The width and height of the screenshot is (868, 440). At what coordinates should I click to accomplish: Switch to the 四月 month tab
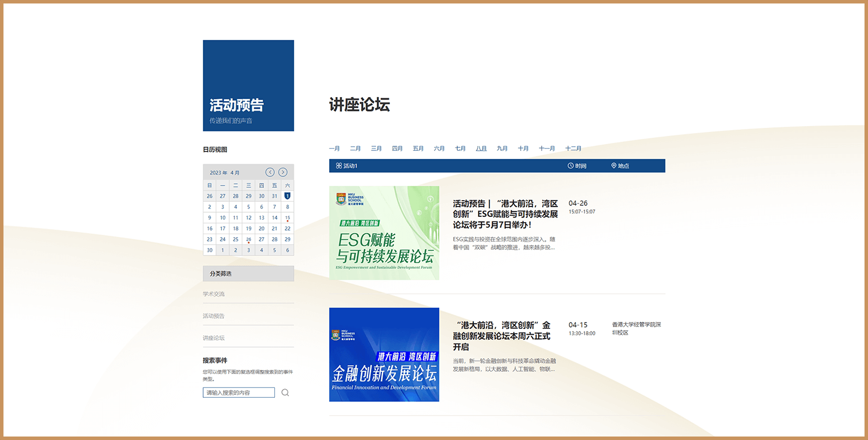coord(397,149)
